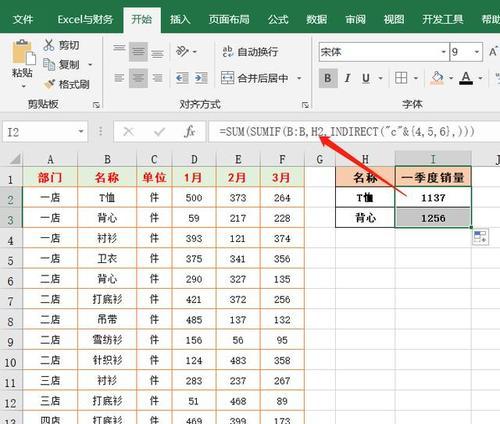The width and height of the screenshot is (500, 424).
Task: Click cell with 雪纺衫
Action: click(x=107, y=340)
